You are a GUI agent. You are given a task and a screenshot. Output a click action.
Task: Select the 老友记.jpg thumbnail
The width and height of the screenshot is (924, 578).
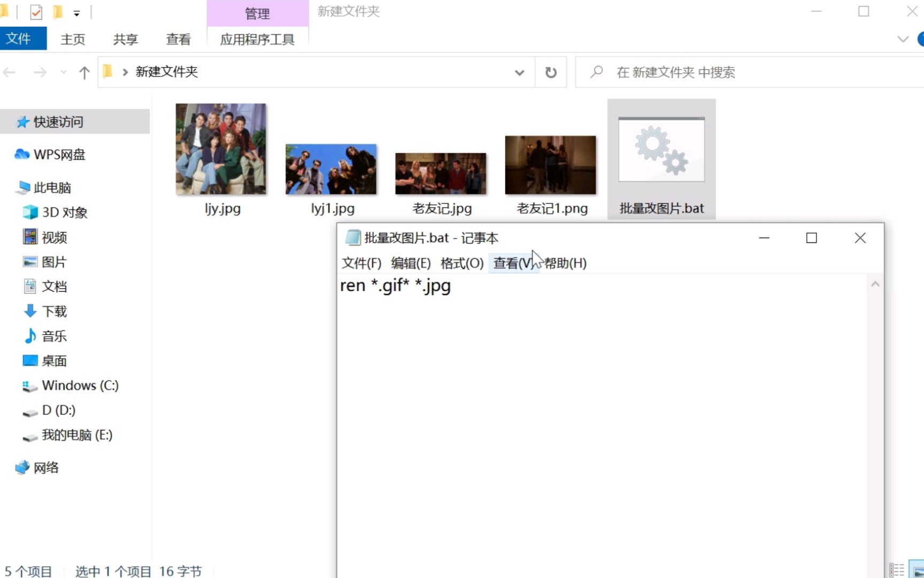[441, 173]
